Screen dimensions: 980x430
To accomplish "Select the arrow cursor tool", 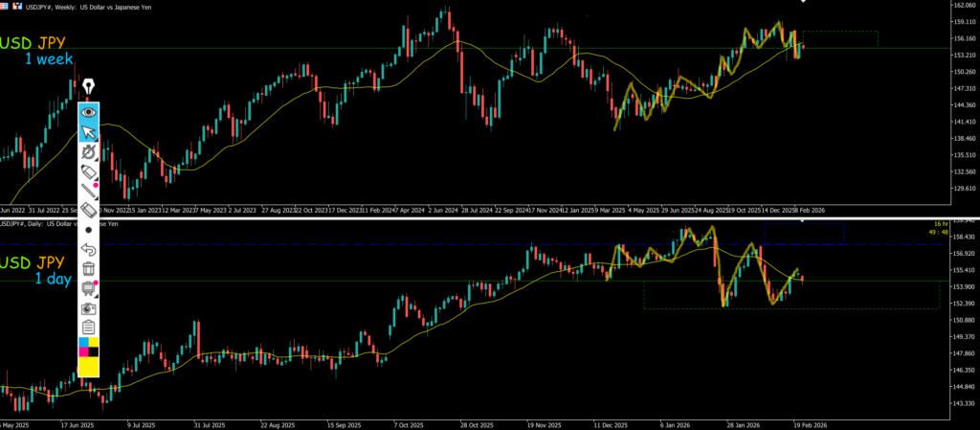I will tap(89, 132).
